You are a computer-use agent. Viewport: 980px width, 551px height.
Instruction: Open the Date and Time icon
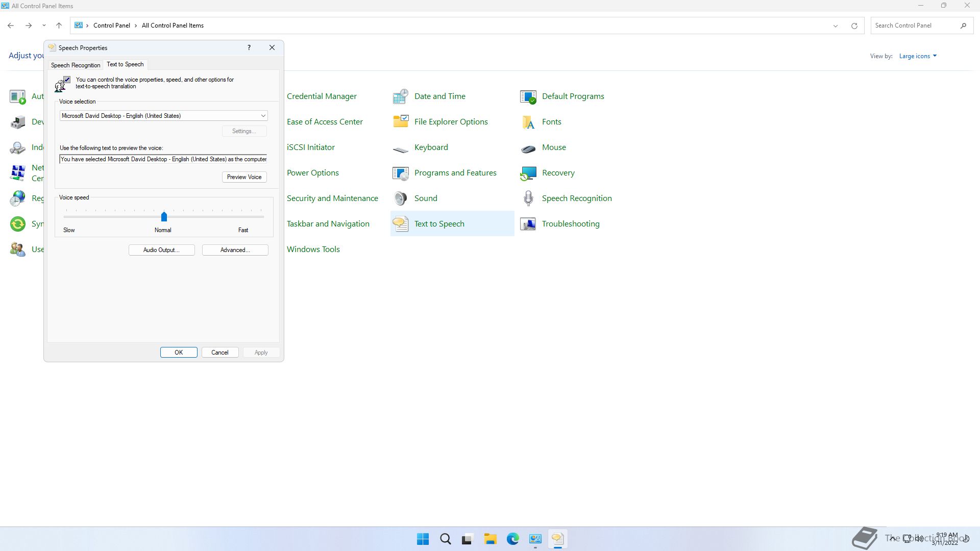coord(401,96)
